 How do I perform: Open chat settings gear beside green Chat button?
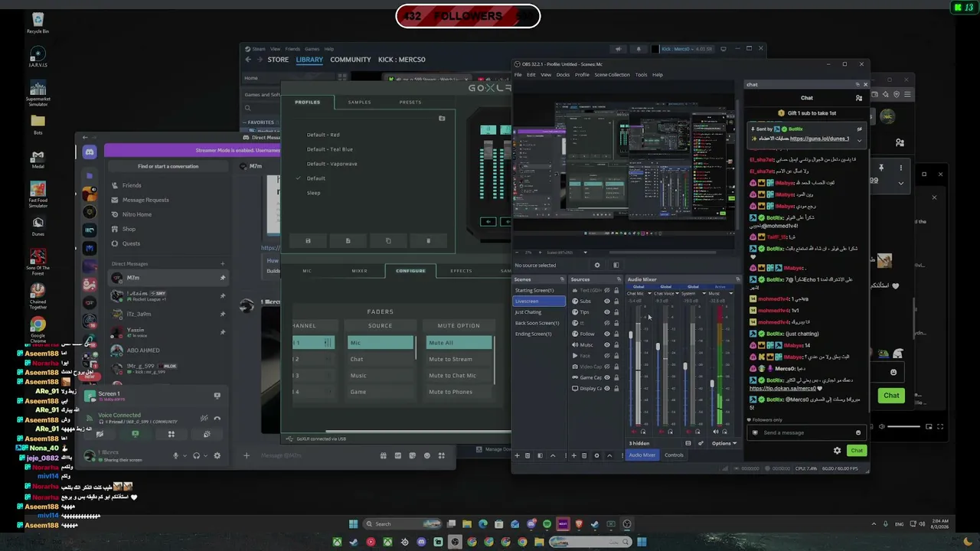pos(837,451)
